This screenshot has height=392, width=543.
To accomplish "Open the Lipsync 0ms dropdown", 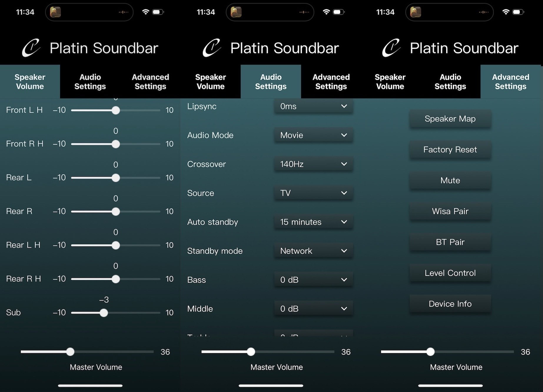I will click(313, 106).
